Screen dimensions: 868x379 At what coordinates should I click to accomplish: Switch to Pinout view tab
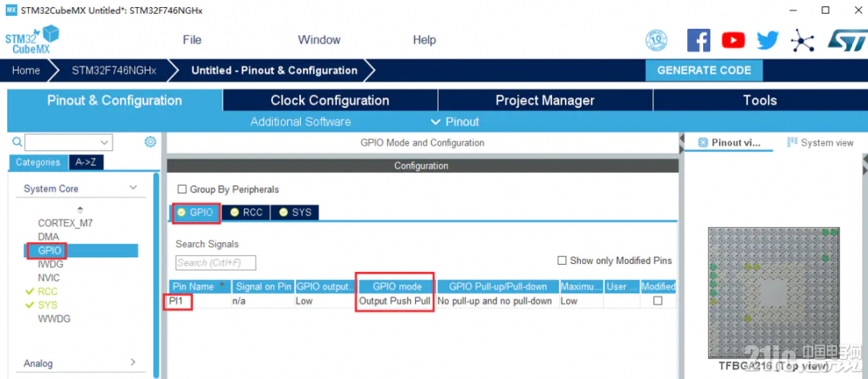(730, 142)
